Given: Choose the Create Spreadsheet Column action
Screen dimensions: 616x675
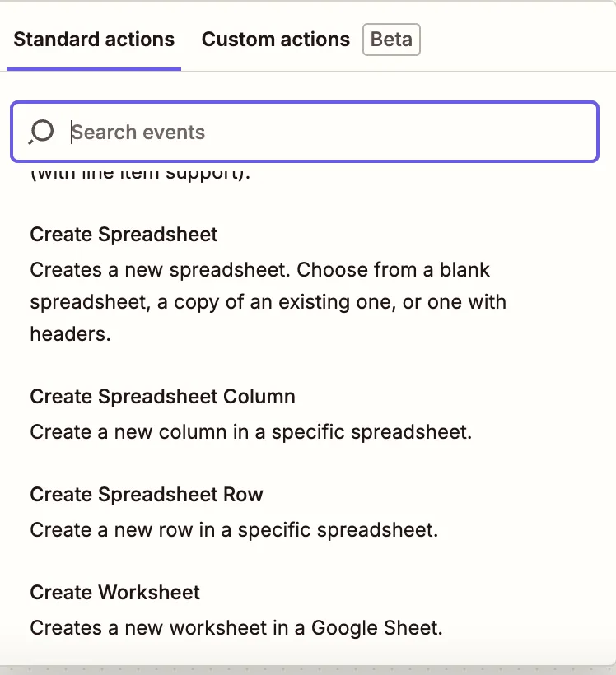Looking at the screenshot, I should pyautogui.click(x=162, y=397).
